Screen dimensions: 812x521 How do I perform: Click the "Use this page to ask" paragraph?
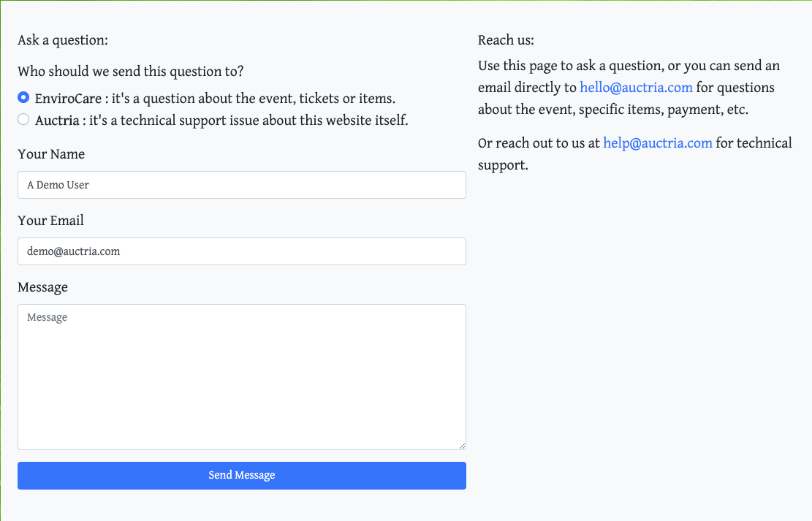629,66
